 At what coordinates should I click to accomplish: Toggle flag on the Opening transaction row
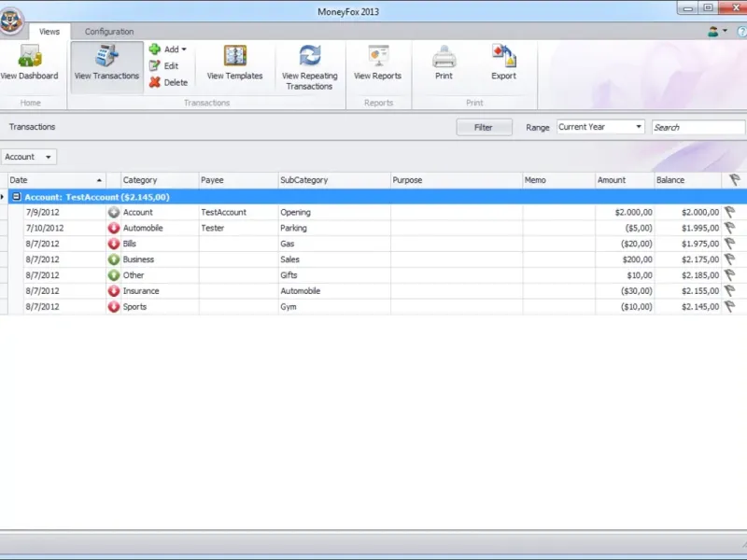[729, 213]
